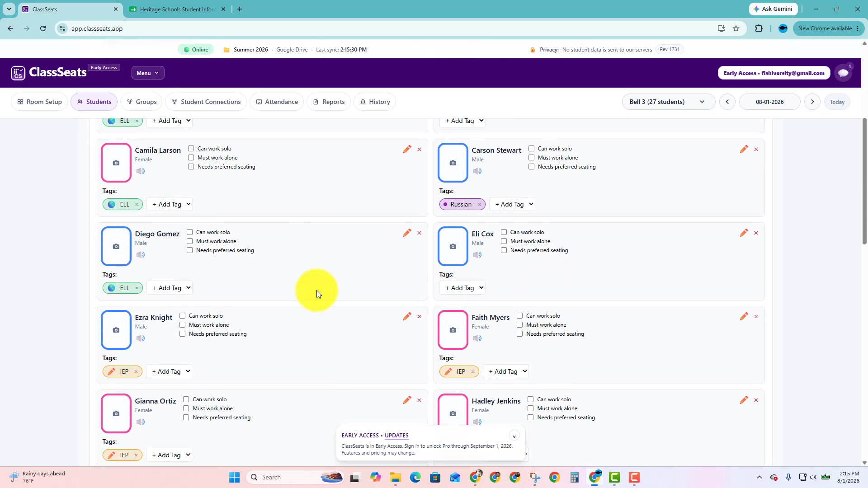Check Diego Gomez Needs preferred seating
This screenshot has width=868, height=488.
(190, 250)
